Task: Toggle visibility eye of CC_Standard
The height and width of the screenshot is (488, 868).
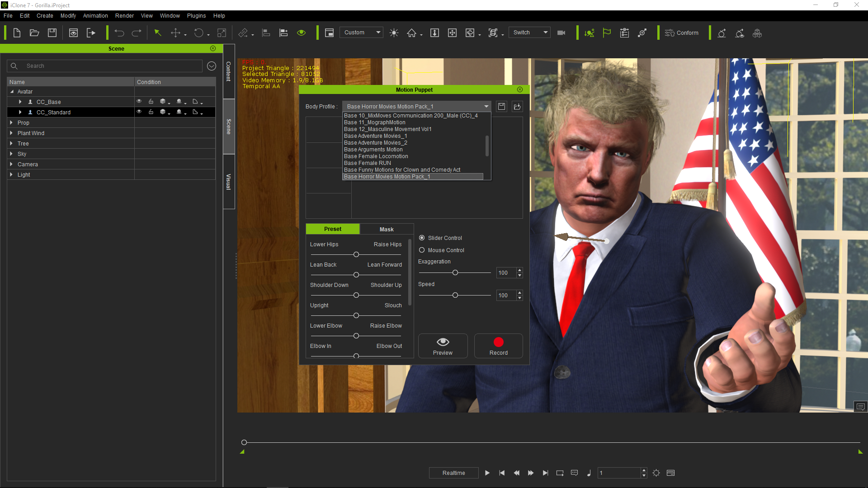Action: tap(139, 112)
